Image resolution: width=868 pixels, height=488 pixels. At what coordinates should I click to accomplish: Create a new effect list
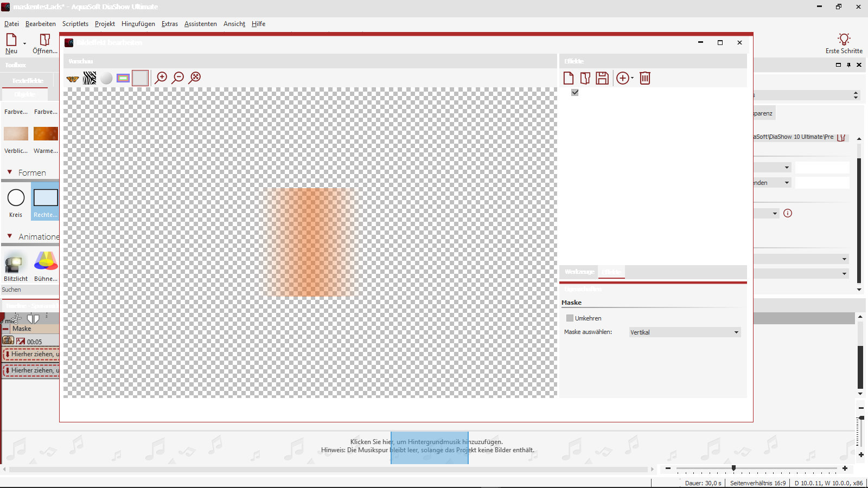tap(569, 78)
